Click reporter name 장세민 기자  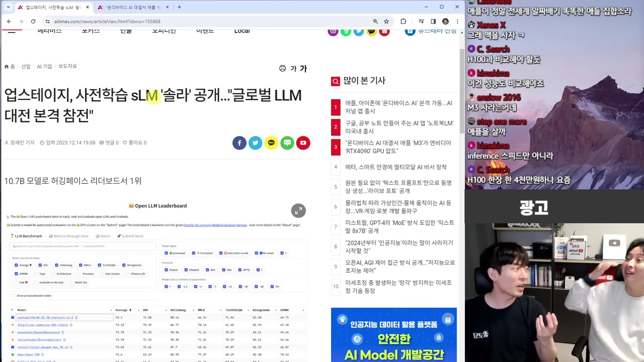coord(20,143)
